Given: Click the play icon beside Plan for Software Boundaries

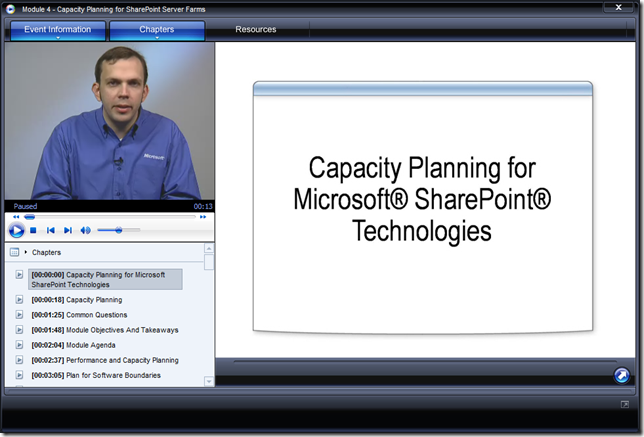Looking at the screenshot, I should click(x=19, y=375).
